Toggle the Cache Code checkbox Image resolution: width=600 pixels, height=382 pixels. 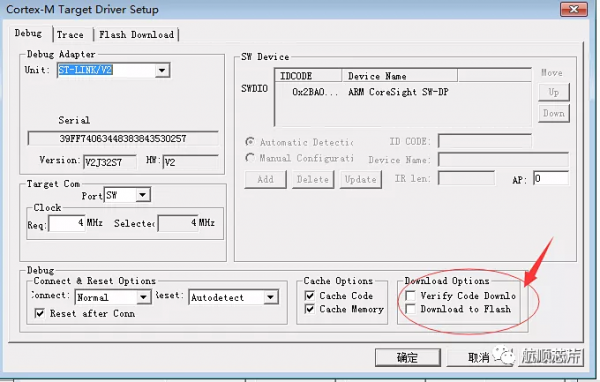310,296
